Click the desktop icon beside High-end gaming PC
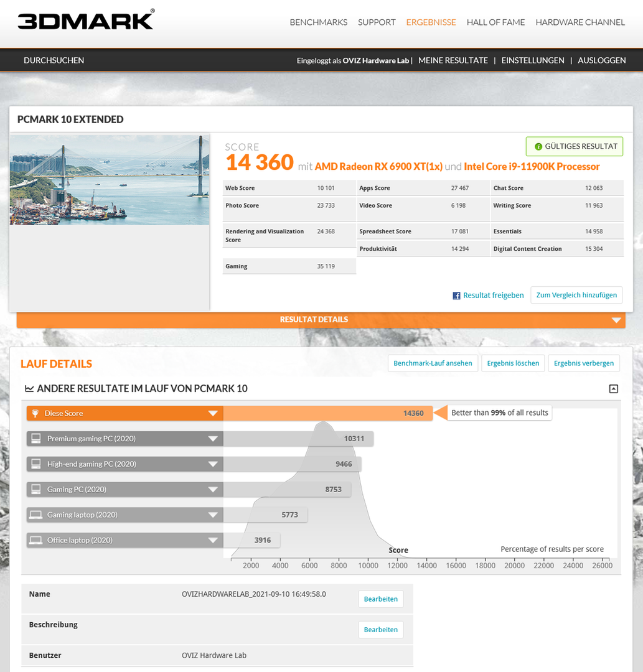Screen dimensions: 643x672 [36, 464]
